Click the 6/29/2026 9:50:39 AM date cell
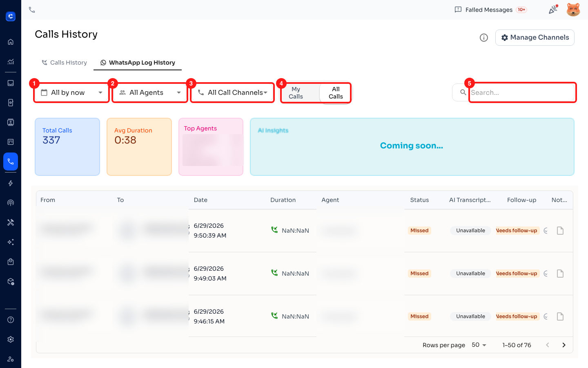This screenshot has height=368, width=588. [210, 231]
